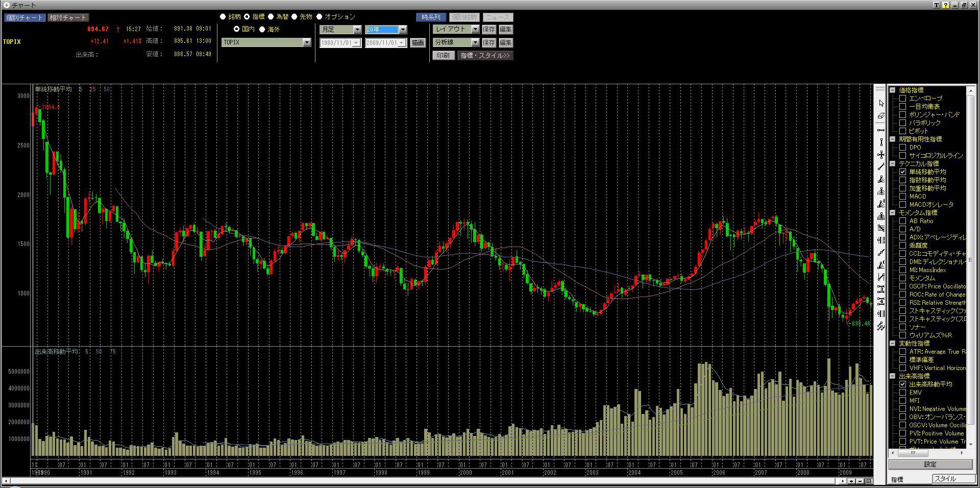Select the arrow pointer tool

[x=881, y=104]
